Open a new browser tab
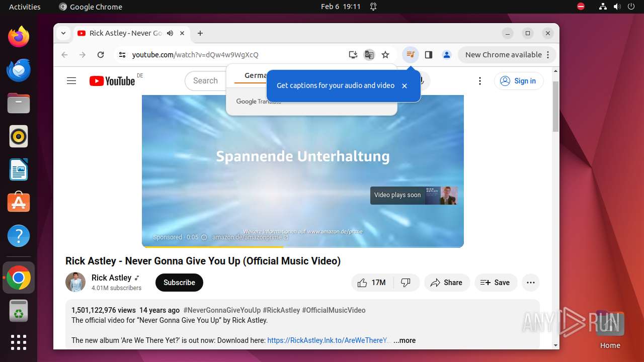 tap(200, 33)
